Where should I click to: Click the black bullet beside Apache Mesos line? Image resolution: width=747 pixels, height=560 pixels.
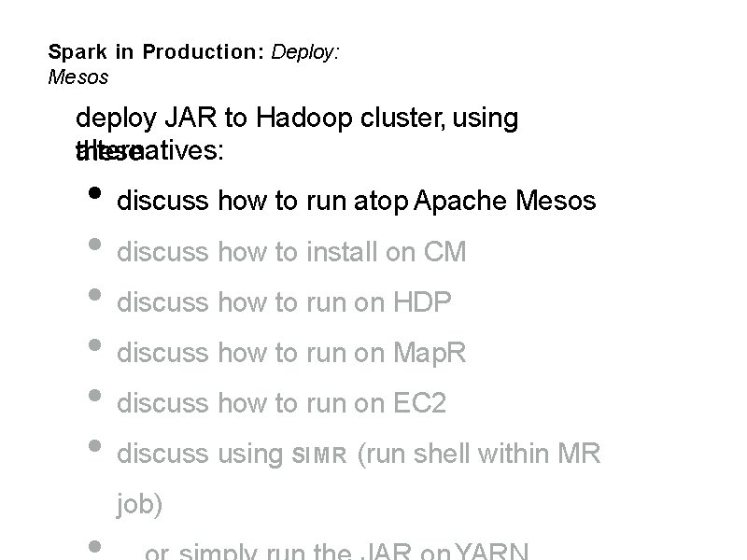pos(95,193)
